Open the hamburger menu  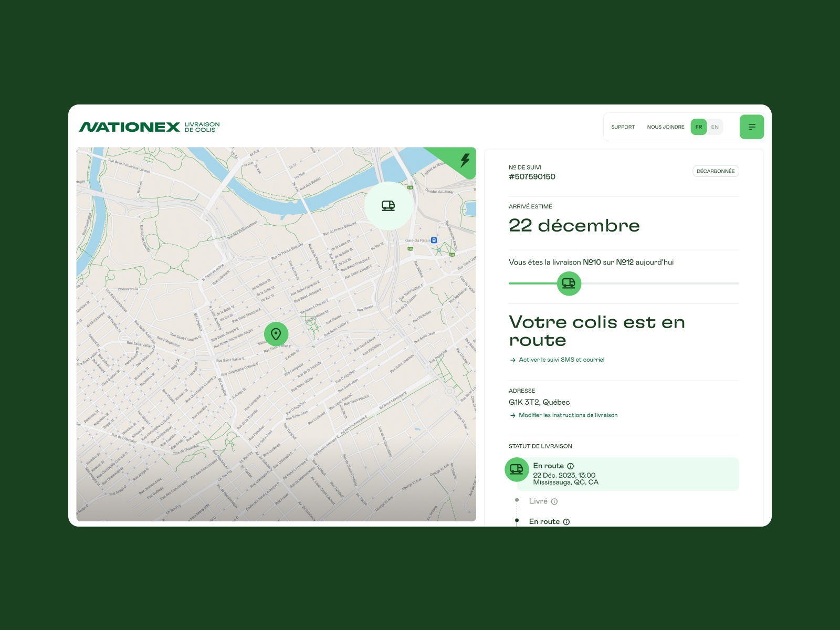pyautogui.click(x=752, y=127)
